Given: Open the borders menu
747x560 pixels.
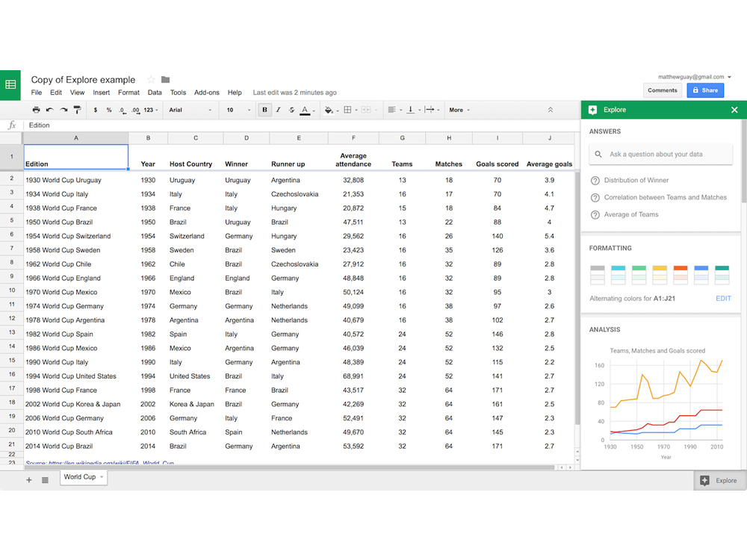Looking at the screenshot, I should coord(350,110).
